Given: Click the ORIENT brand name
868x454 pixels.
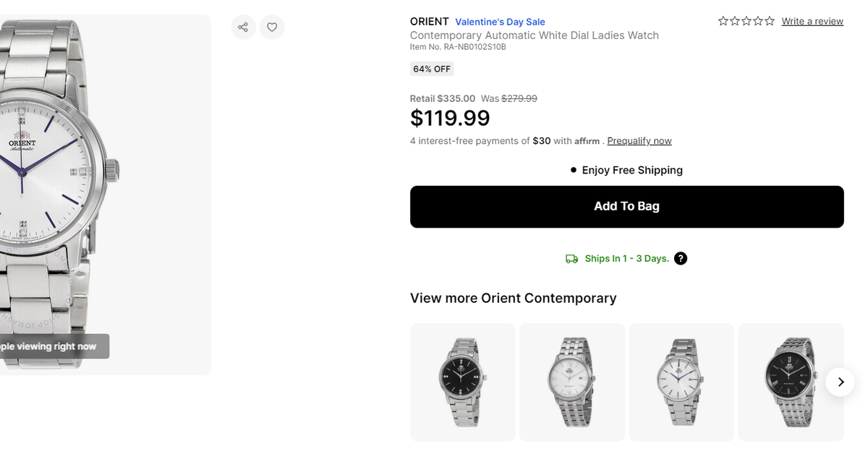Looking at the screenshot, I should point(429,22).
